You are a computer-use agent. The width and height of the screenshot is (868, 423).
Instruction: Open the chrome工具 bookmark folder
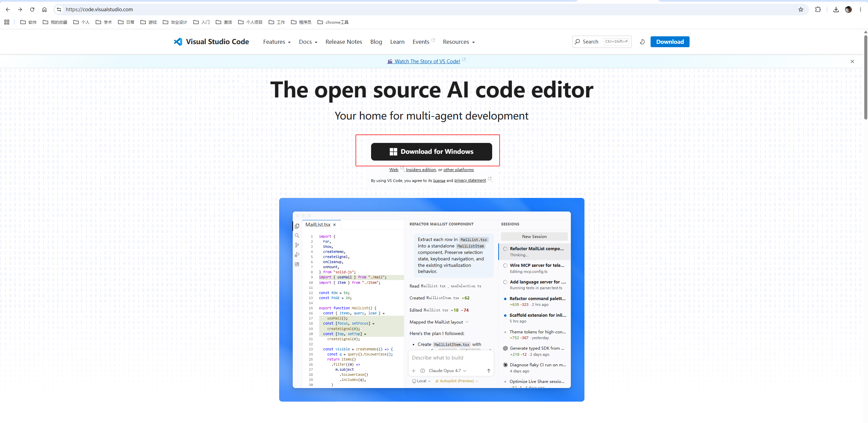pos(333,22)
